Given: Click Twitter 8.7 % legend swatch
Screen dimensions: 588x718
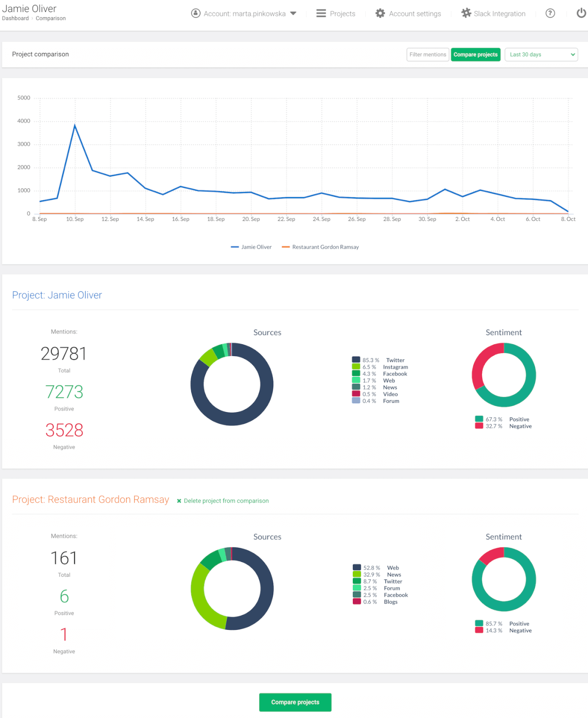Looking at the screenshot, I should tap(357, 581).
